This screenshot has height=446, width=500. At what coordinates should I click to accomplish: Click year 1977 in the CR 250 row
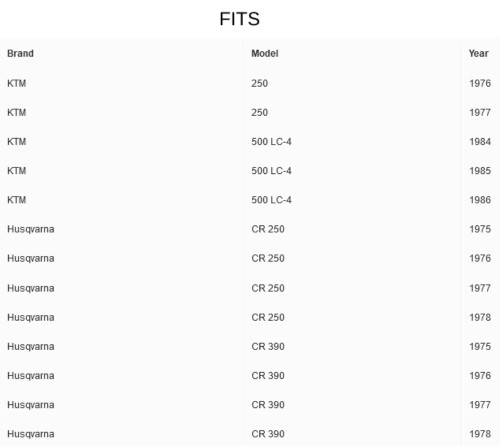[x=480, y=288]
